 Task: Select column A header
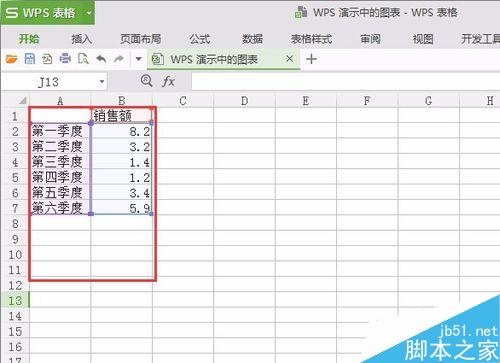point(60,101)
